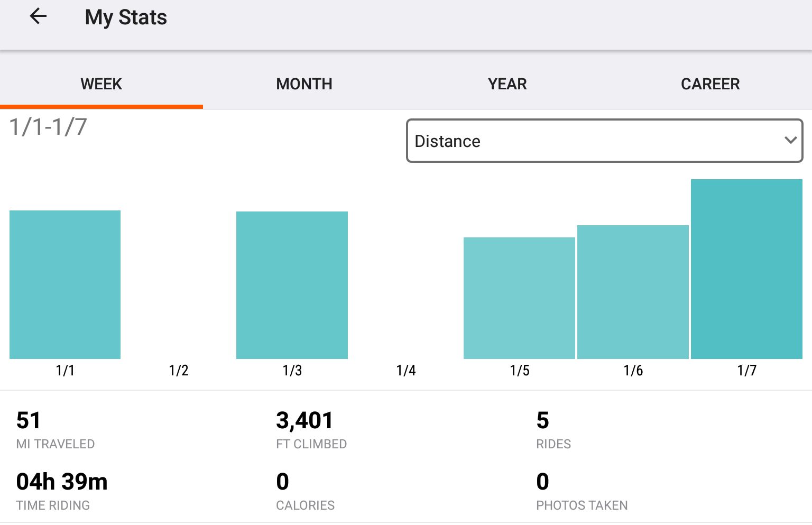Viewport: 812px width, 525px height.
Task: Tap the 1/4 date label
Action: [x=406, y=371]
